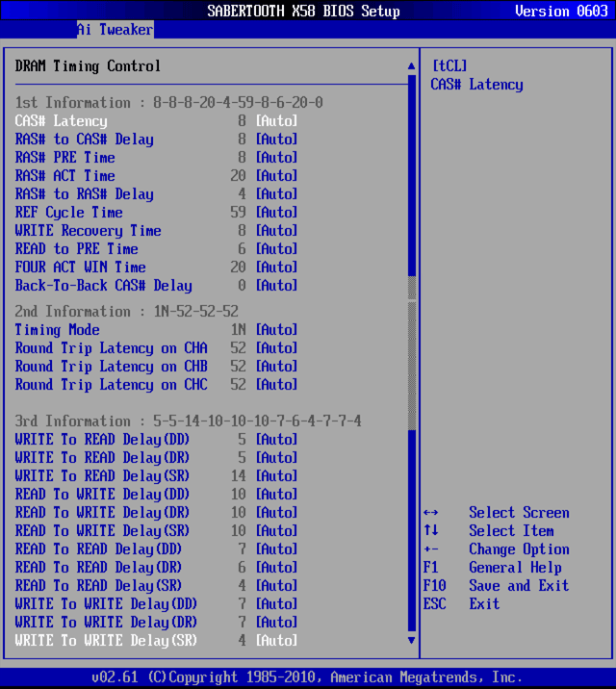Screen dimensions: 616x689
Task: Highlight FOUR ACT WIN Time label
Action: coord(81,268)
